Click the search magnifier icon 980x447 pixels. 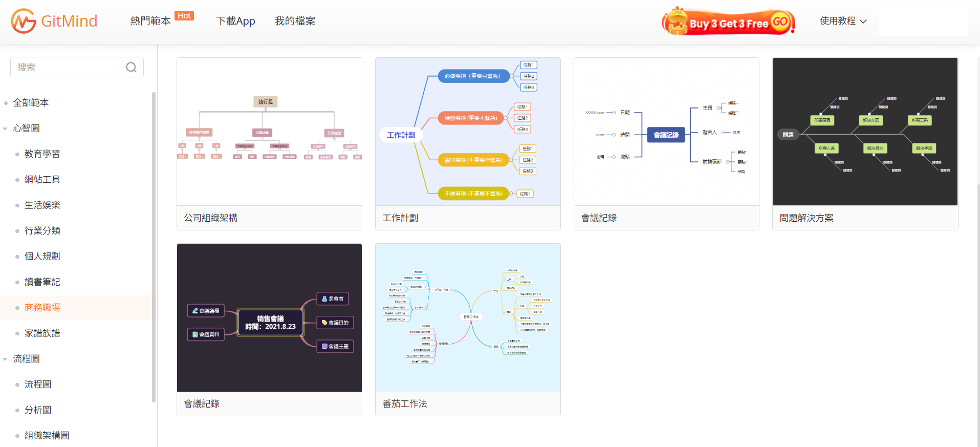coord(132,67)
